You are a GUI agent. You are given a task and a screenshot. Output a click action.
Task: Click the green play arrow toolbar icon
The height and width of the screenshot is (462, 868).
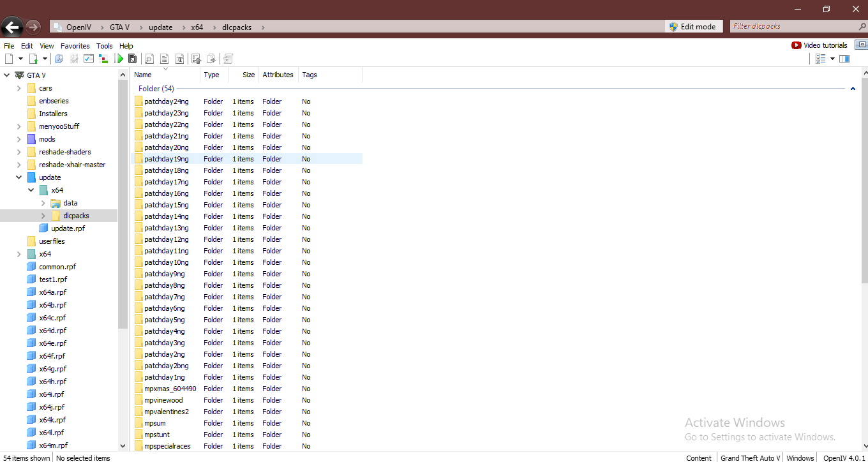coord(119,59)
